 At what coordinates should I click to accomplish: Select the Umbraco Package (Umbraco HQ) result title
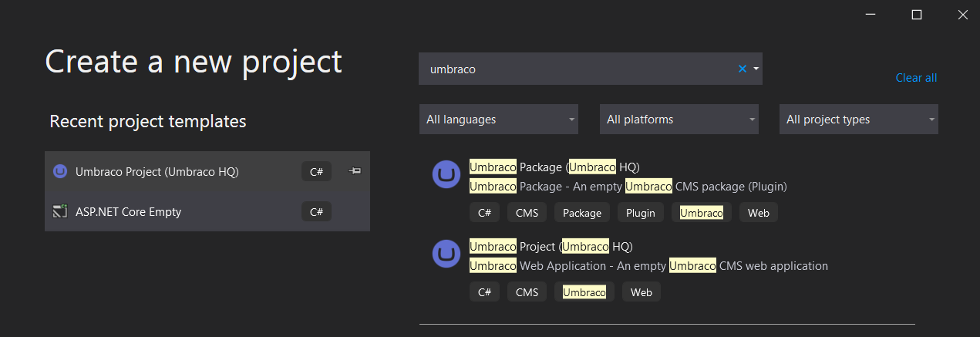(x=554, y=167)
